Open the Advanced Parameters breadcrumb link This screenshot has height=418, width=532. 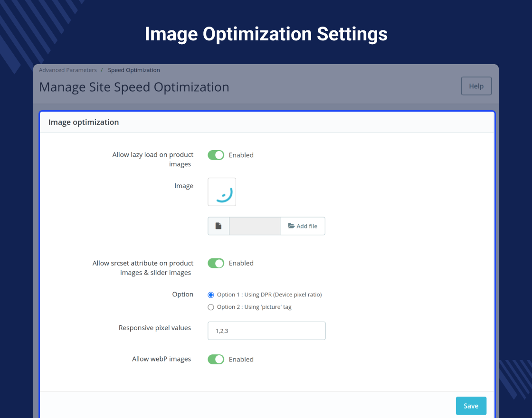pyautogui.click(x=67, y=70)
